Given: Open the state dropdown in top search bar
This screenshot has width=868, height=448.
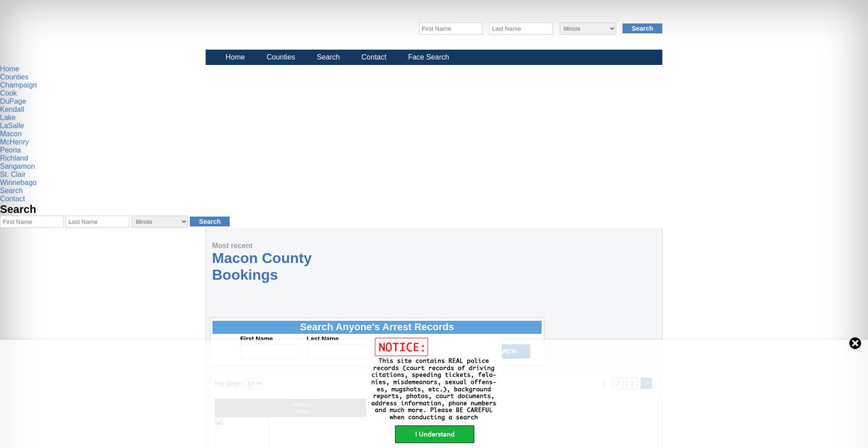Looking at the screenshot, I should click(587, 29).
